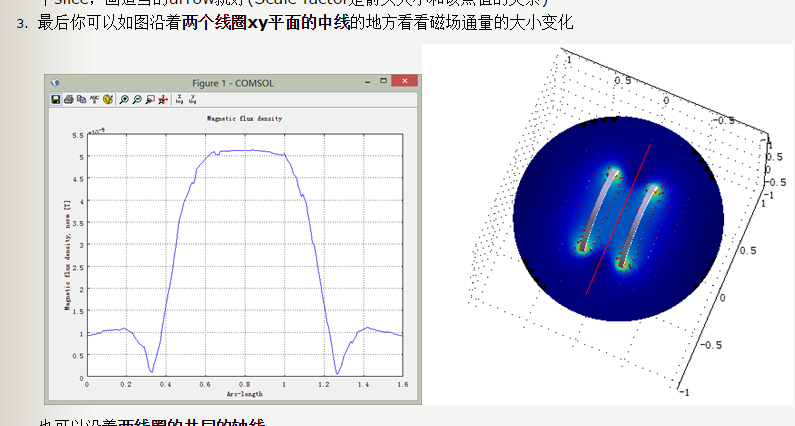Click the Copy figure icon
This screenshot has height=426, width=795.
click(x=82, y=99)
